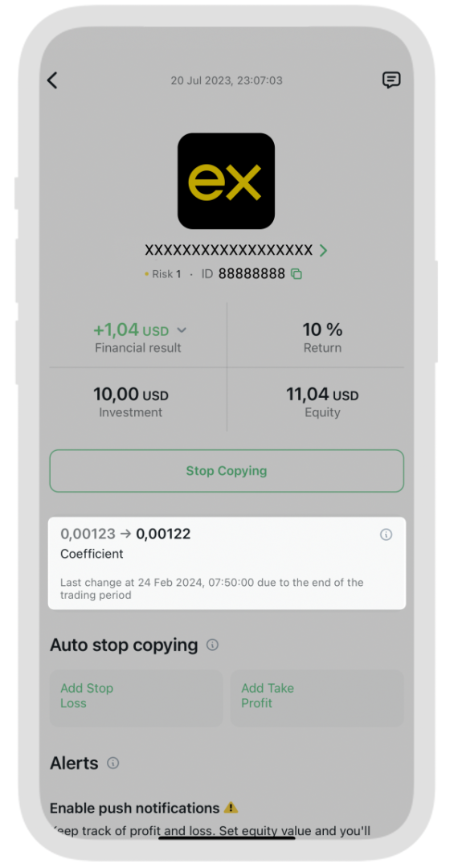Open the Alerts info icon
454x868 pixels.
tap(113, 764)
